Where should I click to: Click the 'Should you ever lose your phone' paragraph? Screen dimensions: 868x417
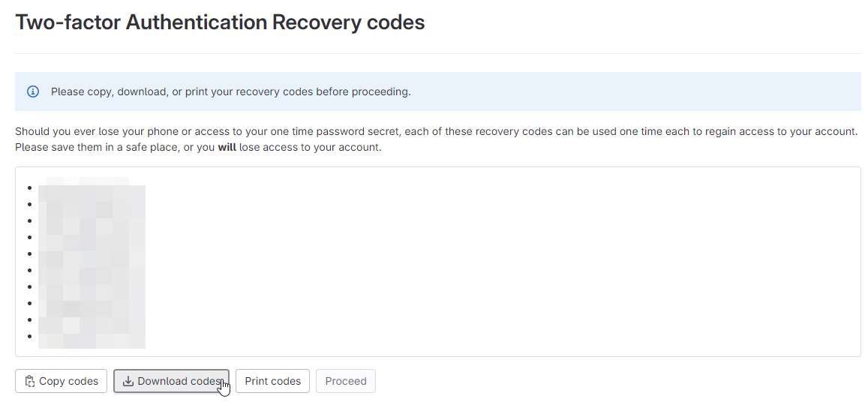click(x=436, y=140)
